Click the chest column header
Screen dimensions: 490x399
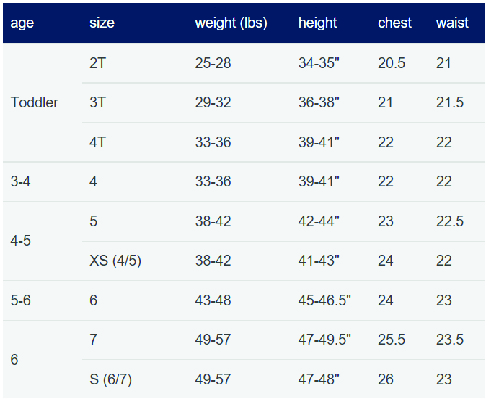point(395,23)
